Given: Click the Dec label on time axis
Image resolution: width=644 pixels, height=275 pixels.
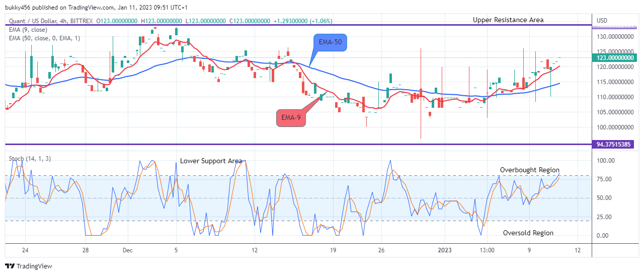Looking at the screenshot, I should click(x=127, y=250).
